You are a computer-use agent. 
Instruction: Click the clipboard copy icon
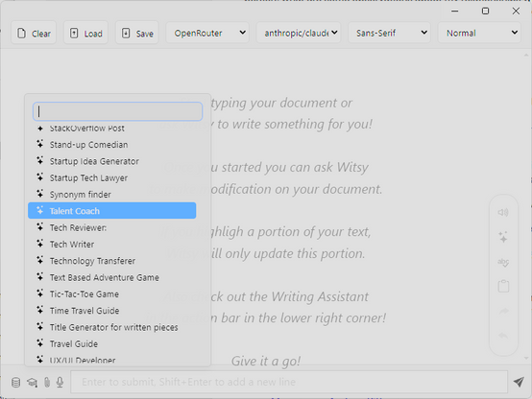click(x=503, y=286)
